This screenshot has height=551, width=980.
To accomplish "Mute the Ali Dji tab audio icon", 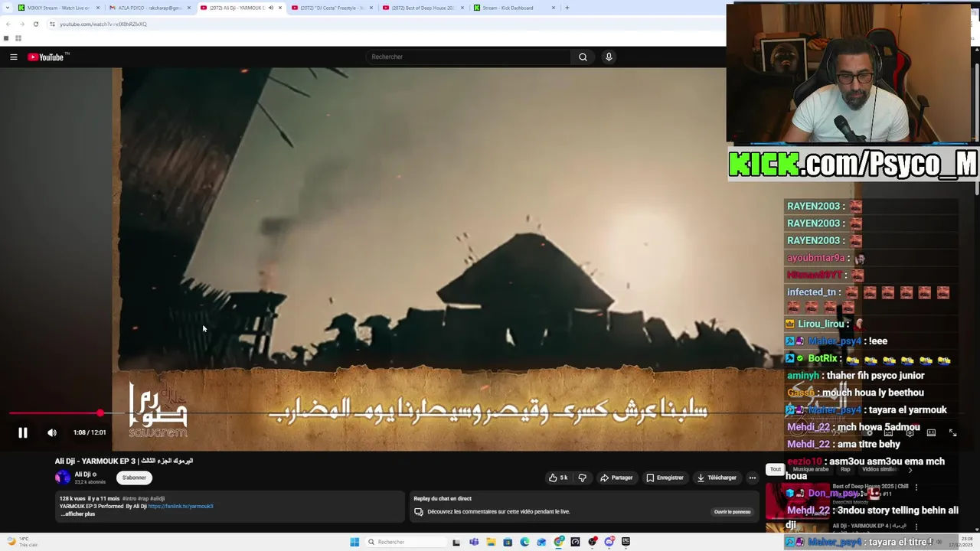I will 270,8.
